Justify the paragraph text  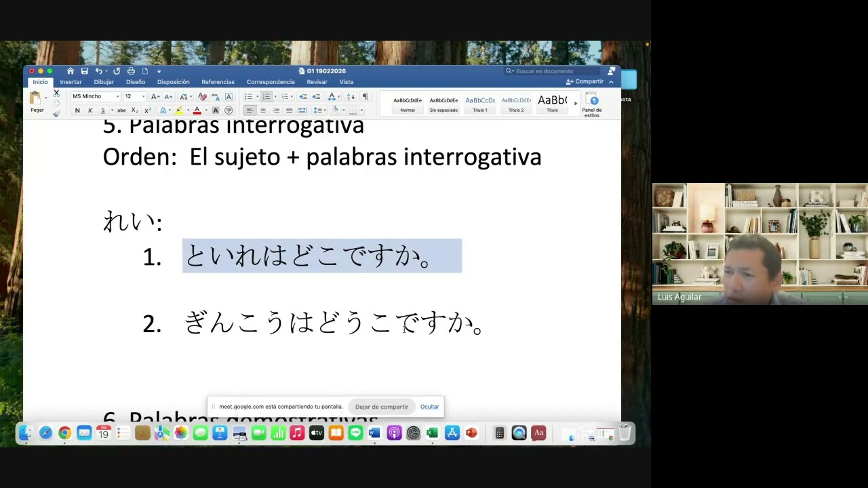point(289,110)
